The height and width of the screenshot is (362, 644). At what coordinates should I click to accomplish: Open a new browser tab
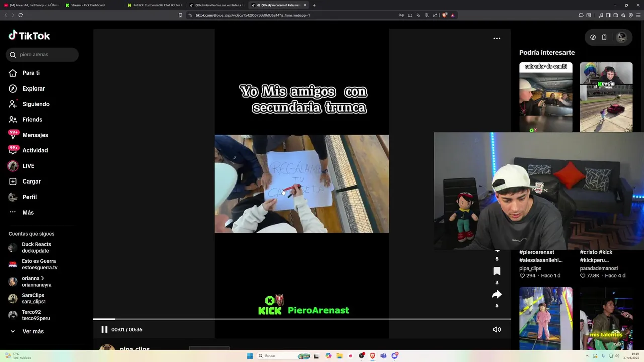314,5
